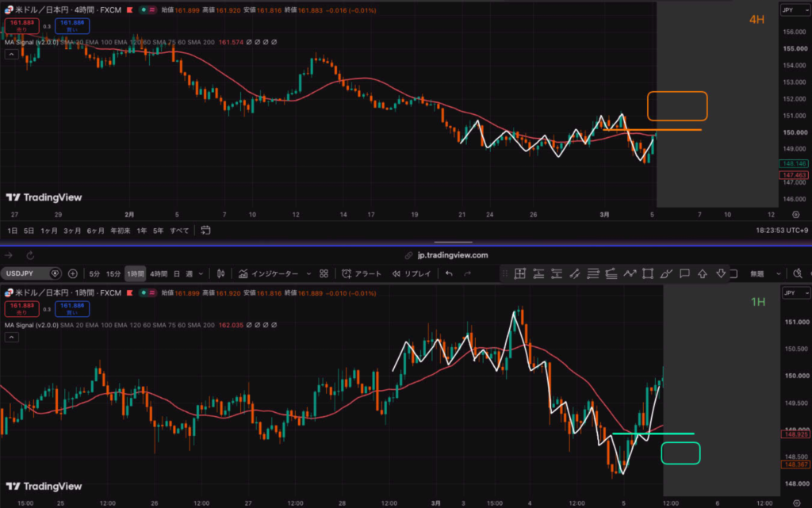Select the up arrow drawing tool

coord(703,273)
